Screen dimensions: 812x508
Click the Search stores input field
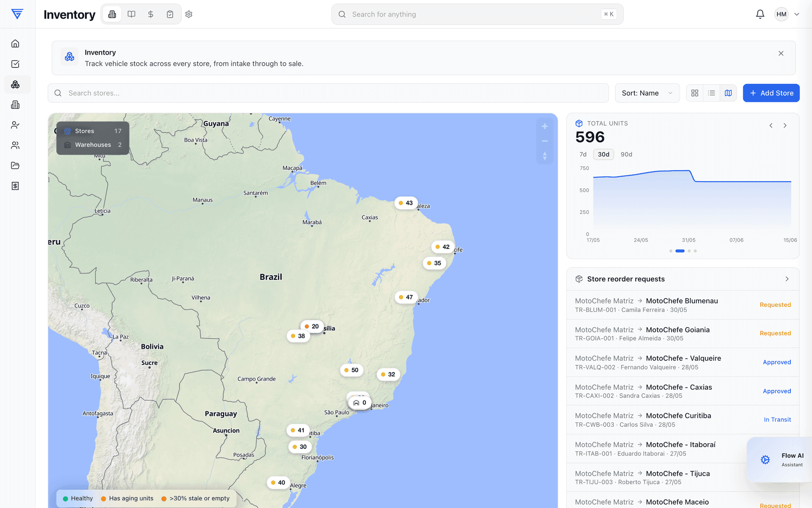[x=328, y=93]
